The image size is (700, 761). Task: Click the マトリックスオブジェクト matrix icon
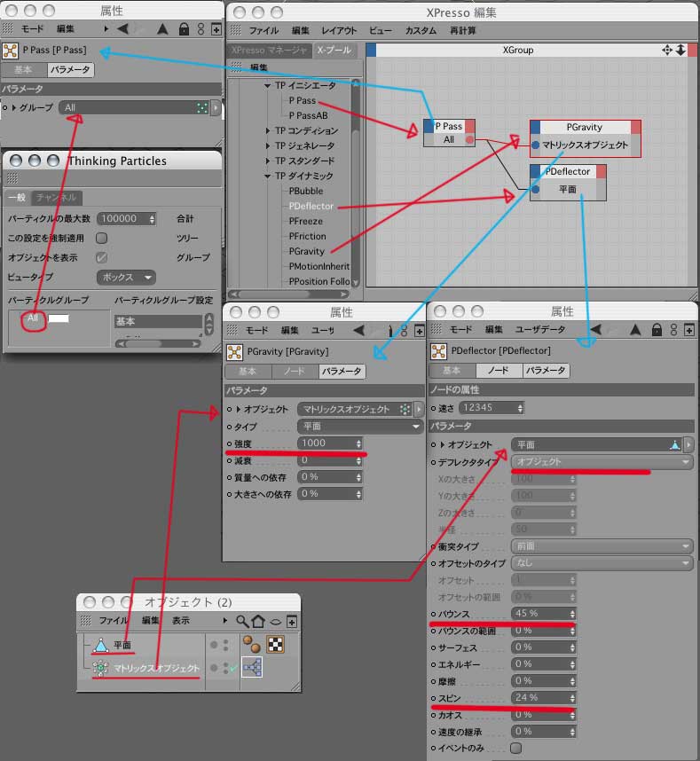coord(100,668)
